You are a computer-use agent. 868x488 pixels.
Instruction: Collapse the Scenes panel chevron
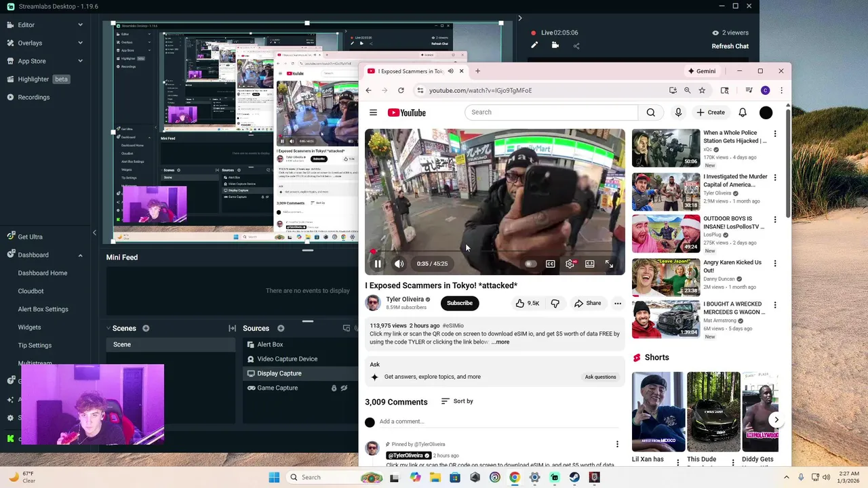(108, 329)
